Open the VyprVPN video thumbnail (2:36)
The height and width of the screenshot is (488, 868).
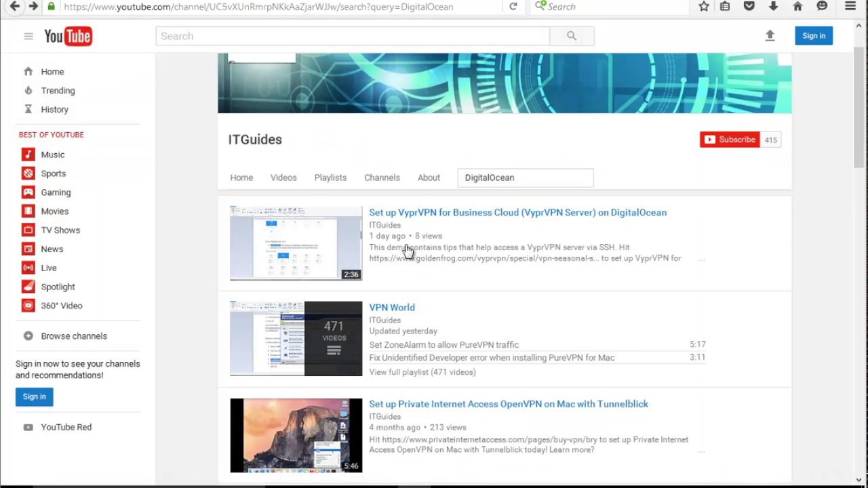pos(296,243)
